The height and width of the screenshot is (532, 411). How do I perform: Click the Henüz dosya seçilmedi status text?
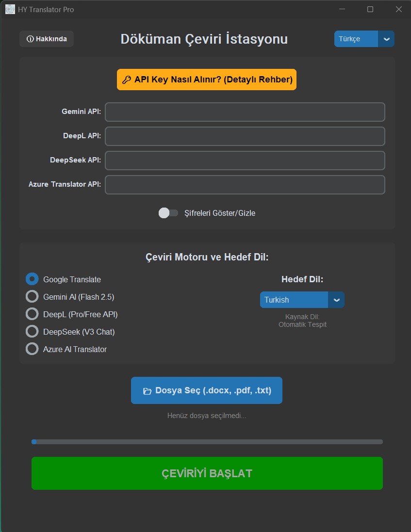pos(207,416)
